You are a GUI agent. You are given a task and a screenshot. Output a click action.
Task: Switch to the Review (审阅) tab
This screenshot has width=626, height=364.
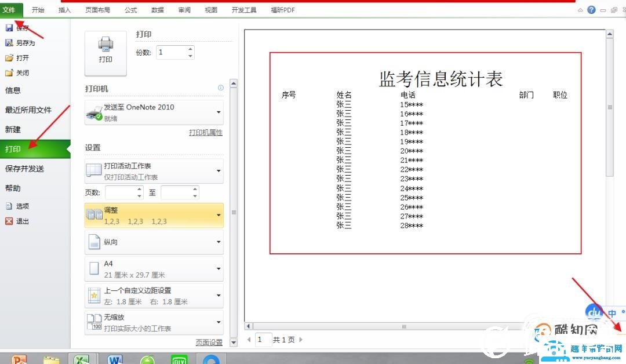(184, 10)
